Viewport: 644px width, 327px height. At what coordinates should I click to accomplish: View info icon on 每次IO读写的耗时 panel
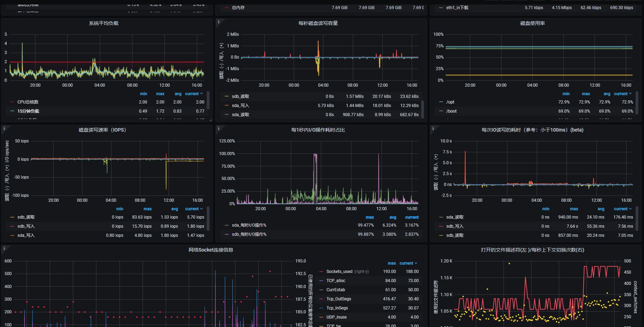(433, 128)
